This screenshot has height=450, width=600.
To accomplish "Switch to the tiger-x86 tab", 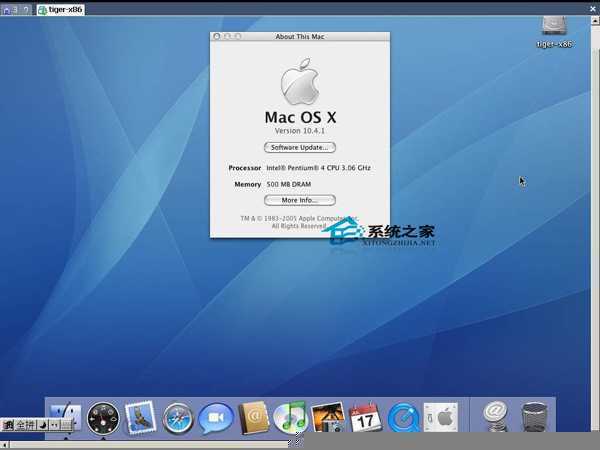I will 61,10.
